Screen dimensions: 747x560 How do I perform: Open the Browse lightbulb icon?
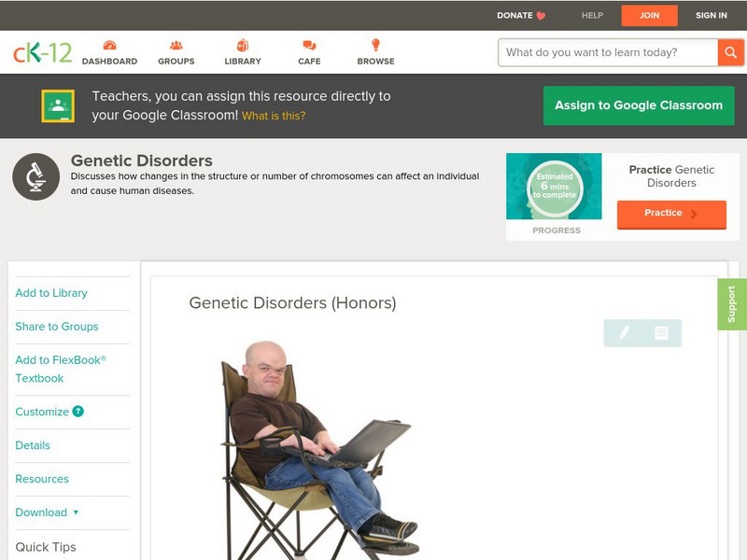[375, 45]
